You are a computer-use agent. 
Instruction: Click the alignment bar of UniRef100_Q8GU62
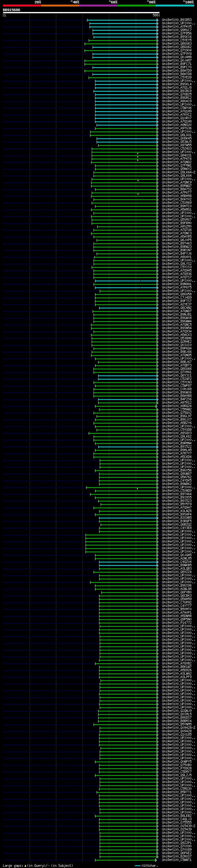[125, 47]
